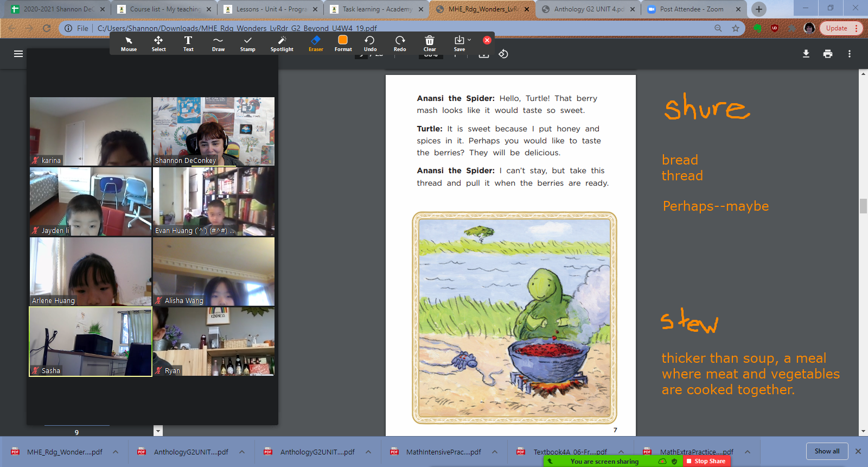Select the Mouse annotation tool
This screenshot has height=467, width=868.
129,43
